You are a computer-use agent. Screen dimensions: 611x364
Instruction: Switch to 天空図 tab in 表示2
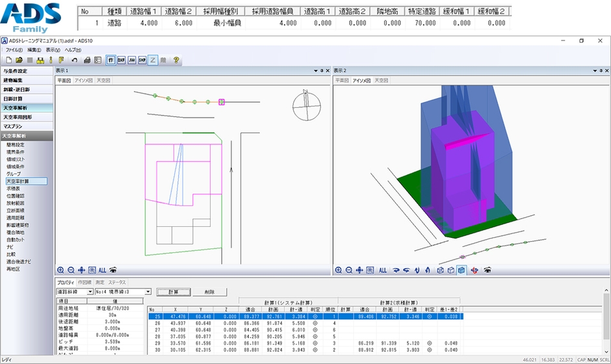[x=381, y=81]
